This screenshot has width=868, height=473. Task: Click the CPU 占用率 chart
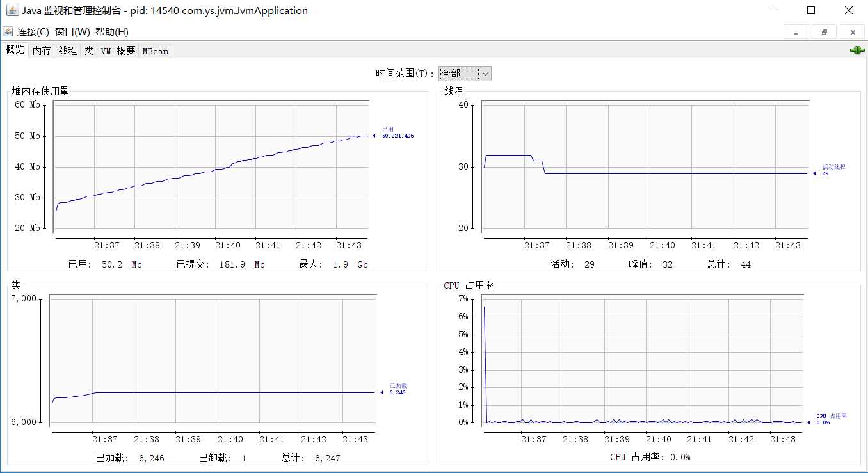[643, 361]
